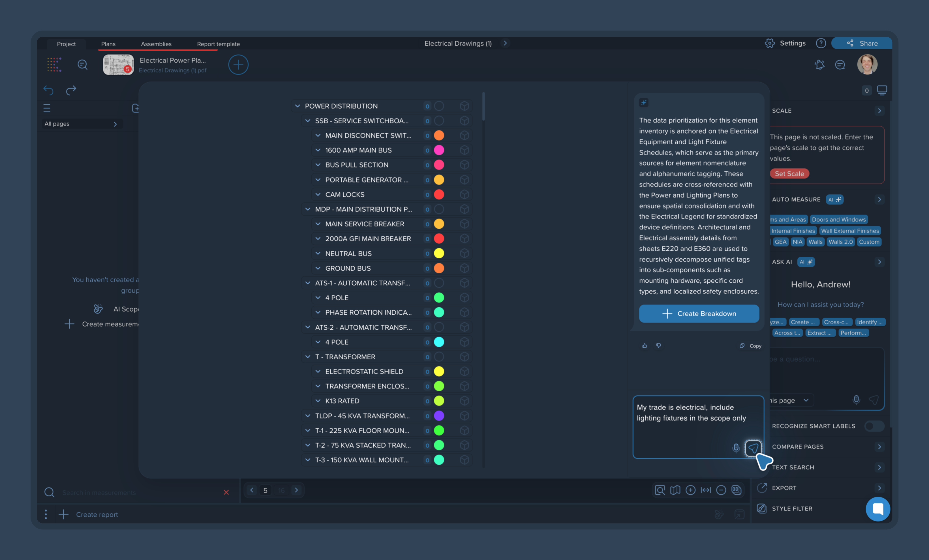
Task: Toggle the empty circle beside T - TRANSFORMER
Action: [x=439, y=357]
